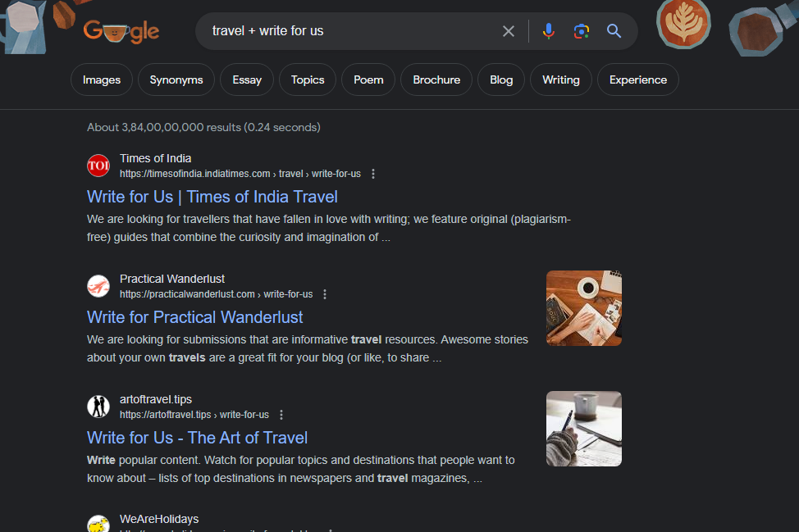Click the Times of India favicon
This screenshot has width=799, height=532.
tap(98, 166)
